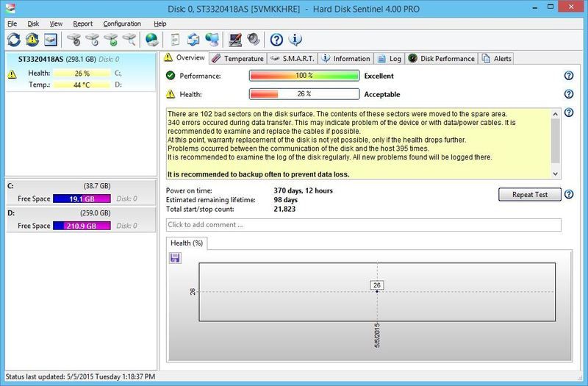
Task: Click the yellow warning disk toolbar icon
Action: click(x=32, y=40)
